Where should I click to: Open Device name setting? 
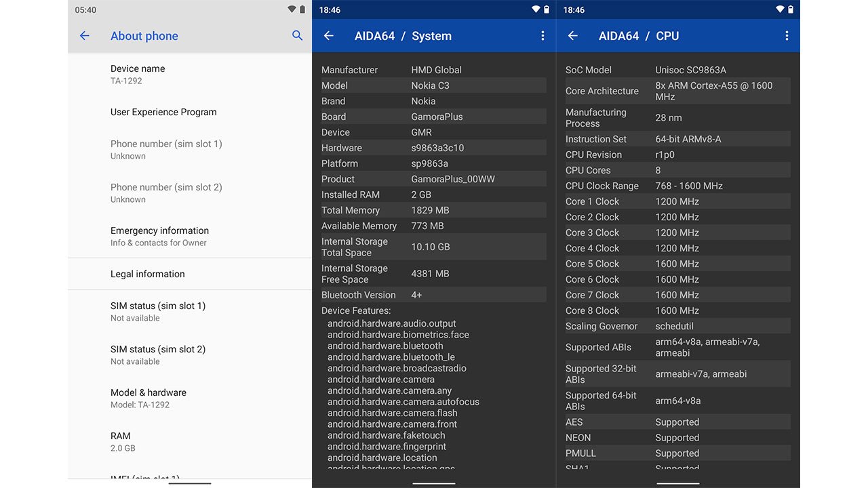pyautogui.click(x=190, y=75)
